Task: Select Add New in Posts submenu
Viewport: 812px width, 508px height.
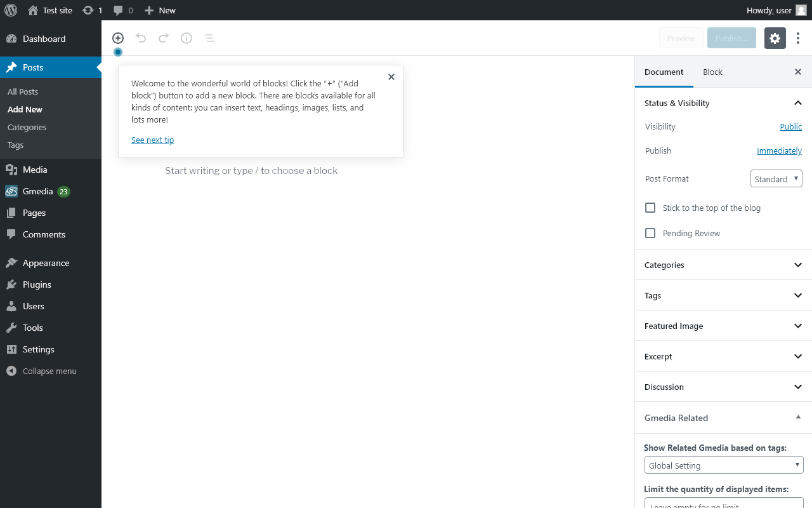Action: click(x=25, y=109)
